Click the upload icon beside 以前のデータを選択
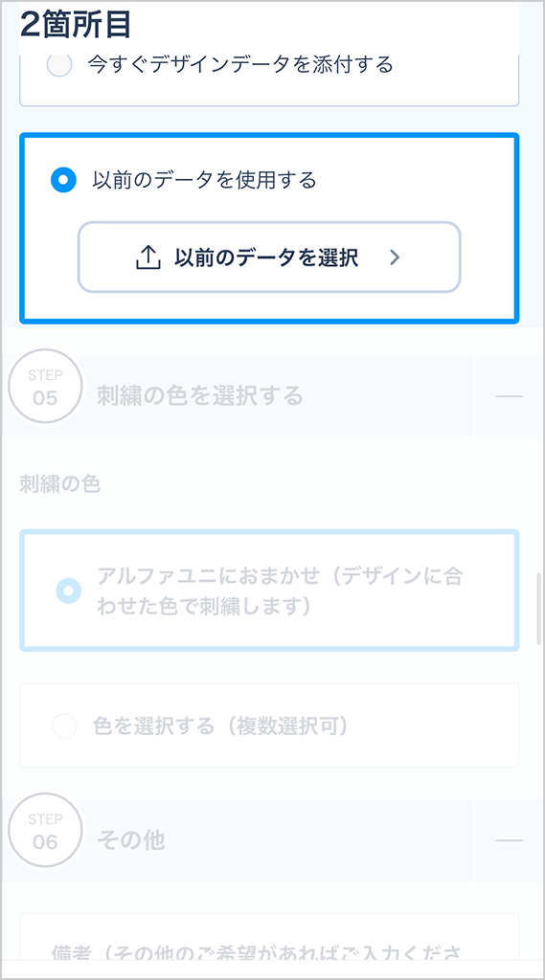The width and height of the screenshot is (545, 980). (x=148, y=256)
